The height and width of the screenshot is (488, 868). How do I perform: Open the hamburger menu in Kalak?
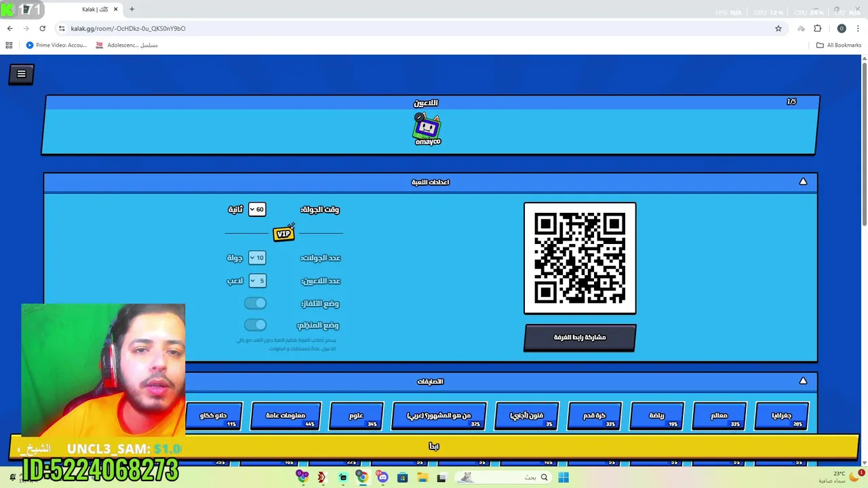[21, 74]
